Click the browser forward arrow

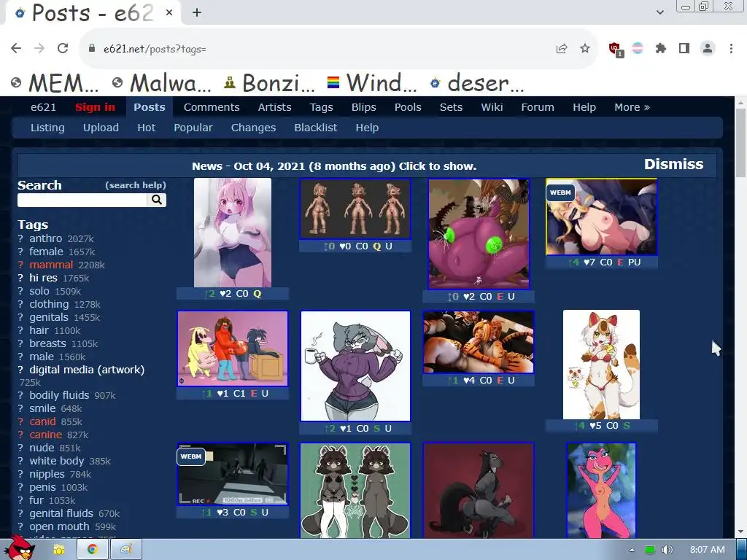[39, 48]
